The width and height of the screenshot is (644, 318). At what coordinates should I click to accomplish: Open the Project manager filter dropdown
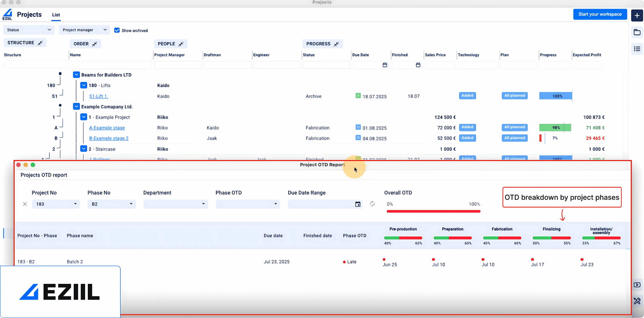click(84, 30)
